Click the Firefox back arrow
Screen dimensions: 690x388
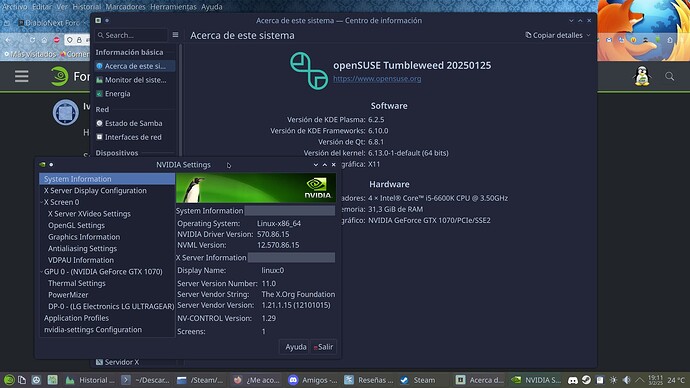pos(8,40)
